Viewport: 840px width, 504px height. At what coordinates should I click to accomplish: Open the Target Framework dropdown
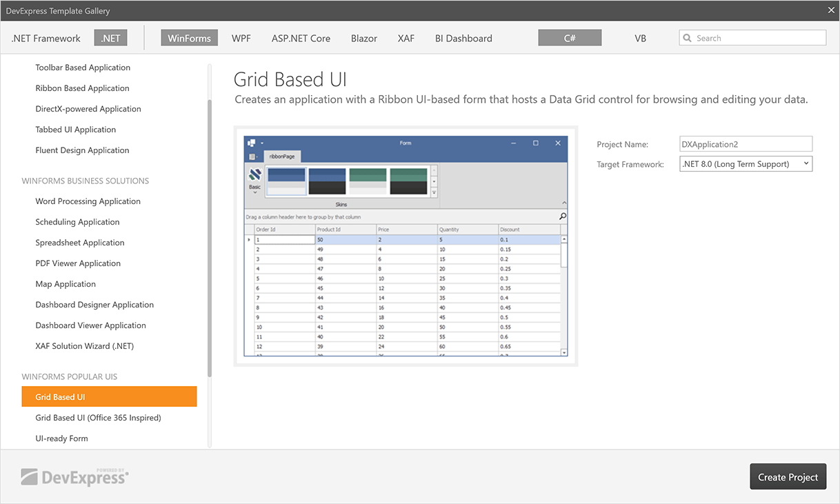point(804,163)
